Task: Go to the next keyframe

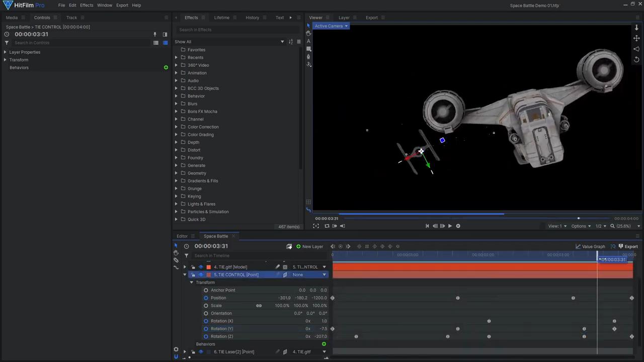Action: [x=348, y=246]
